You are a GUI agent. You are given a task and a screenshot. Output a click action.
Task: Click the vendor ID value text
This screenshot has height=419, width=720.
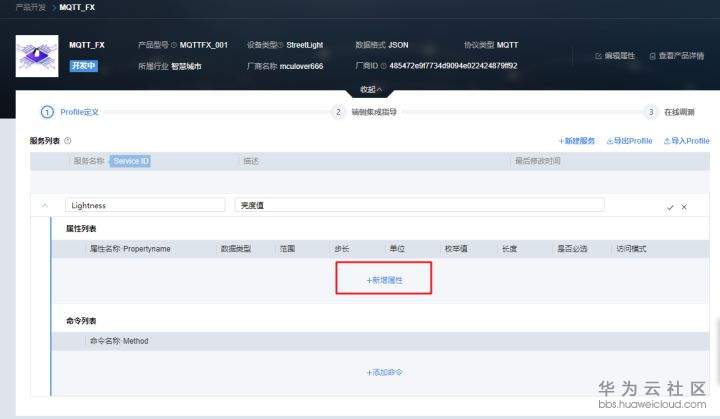pos(453,66)
